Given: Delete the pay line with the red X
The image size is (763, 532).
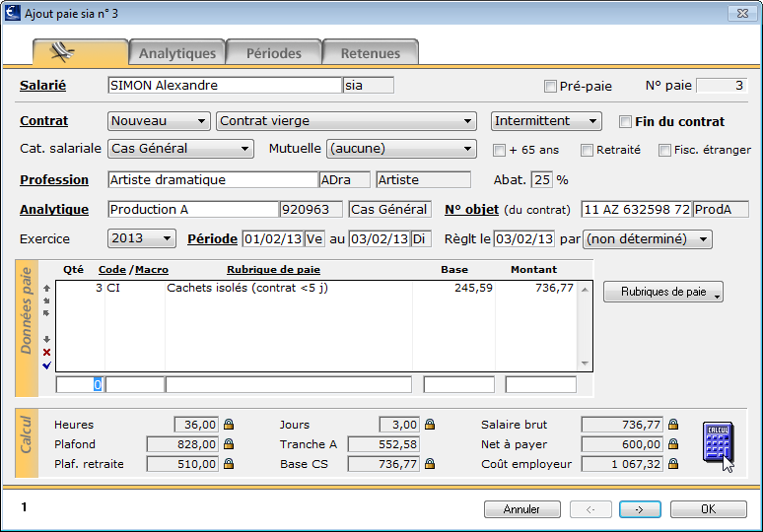Looking at the screenshot, I should (x=46, y=352).
